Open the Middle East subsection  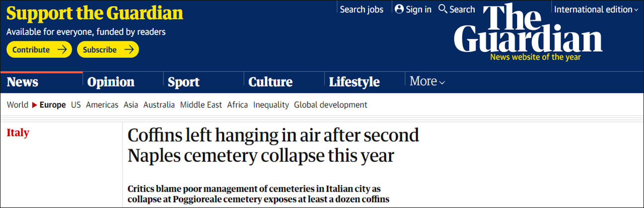[x=201, y=105]
